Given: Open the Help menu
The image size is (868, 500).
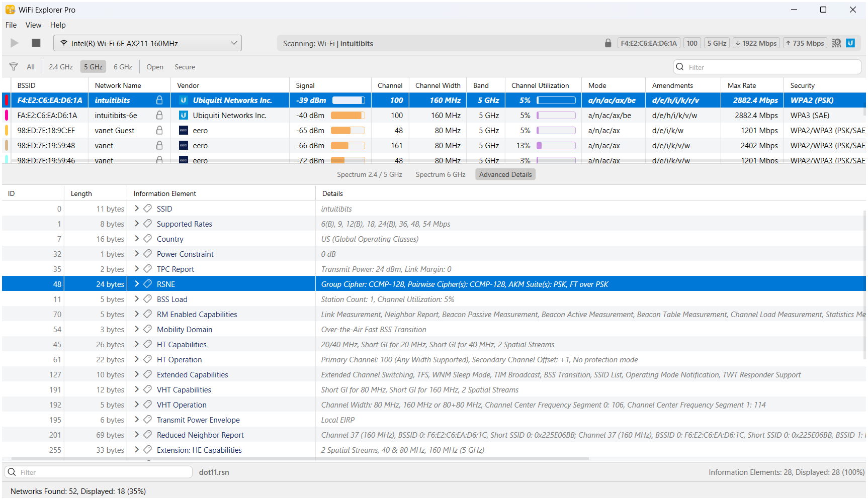Looking at the screenshot, I should [x=58, y=25].
